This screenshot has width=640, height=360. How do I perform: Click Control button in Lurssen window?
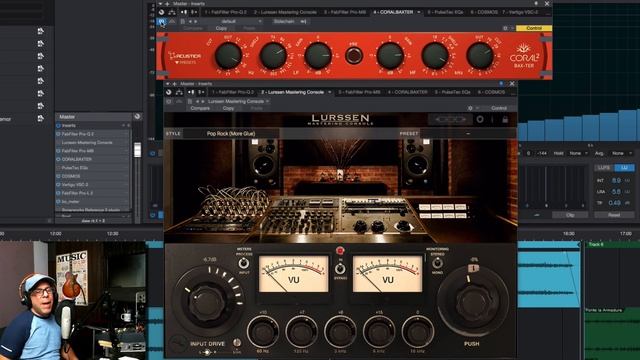499,108
